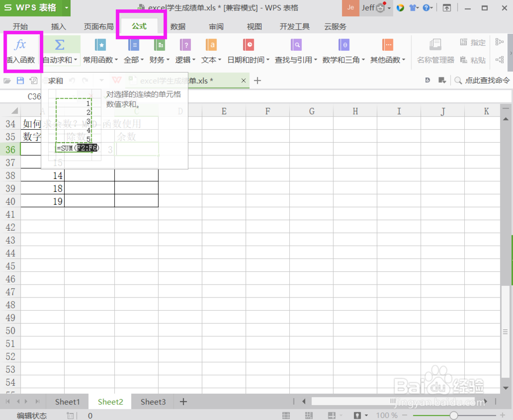
Task: Expand the 常用函数 dropdown
Action: (x=116, y=60)
